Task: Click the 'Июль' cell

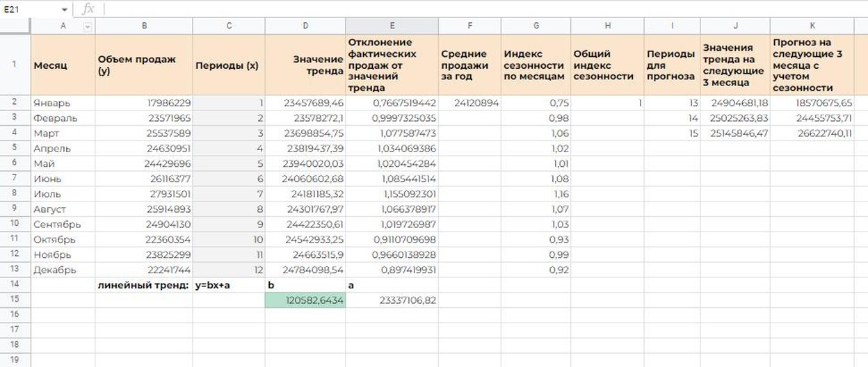Action: pyautogui.click(x=63, y=194)
